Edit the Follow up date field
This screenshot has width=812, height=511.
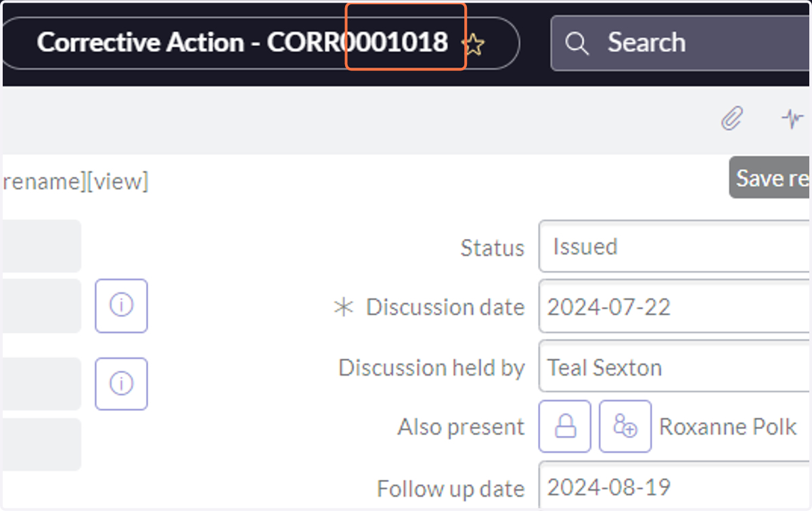675,486
